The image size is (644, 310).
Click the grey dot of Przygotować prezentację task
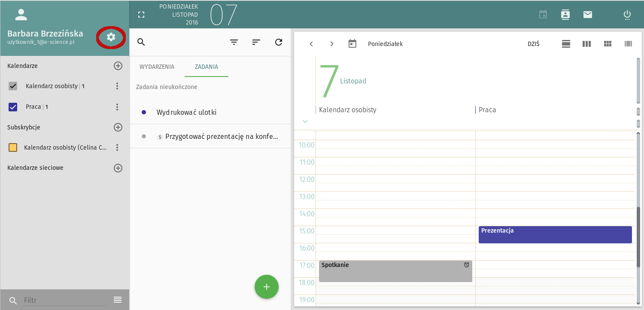coord(144,136)
